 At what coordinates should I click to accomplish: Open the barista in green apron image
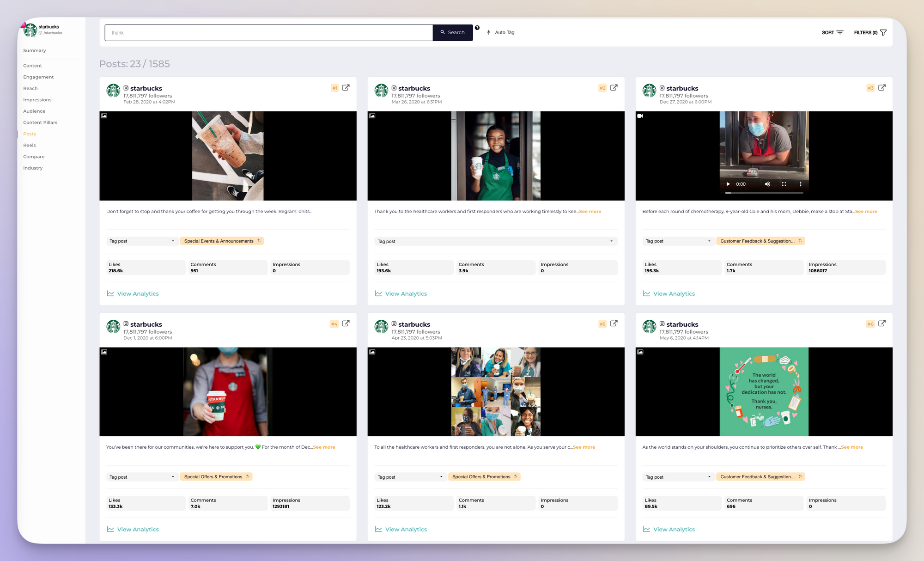coord(496,156)
